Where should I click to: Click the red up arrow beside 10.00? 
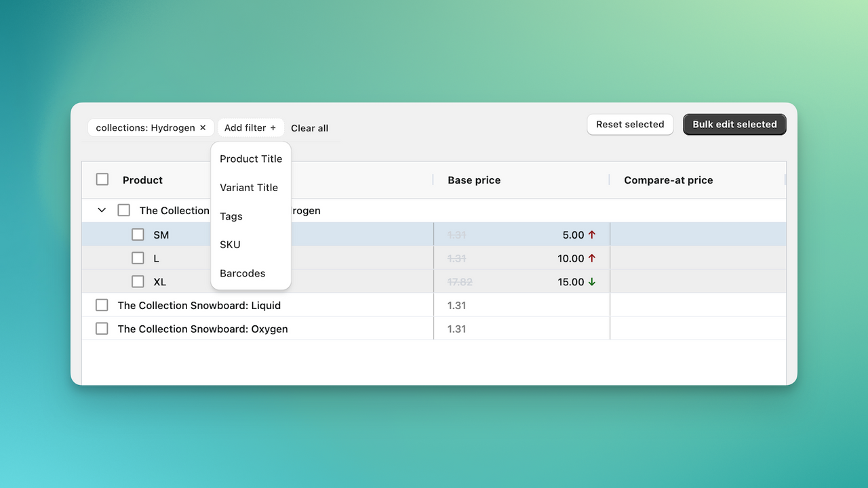[592, 258]
